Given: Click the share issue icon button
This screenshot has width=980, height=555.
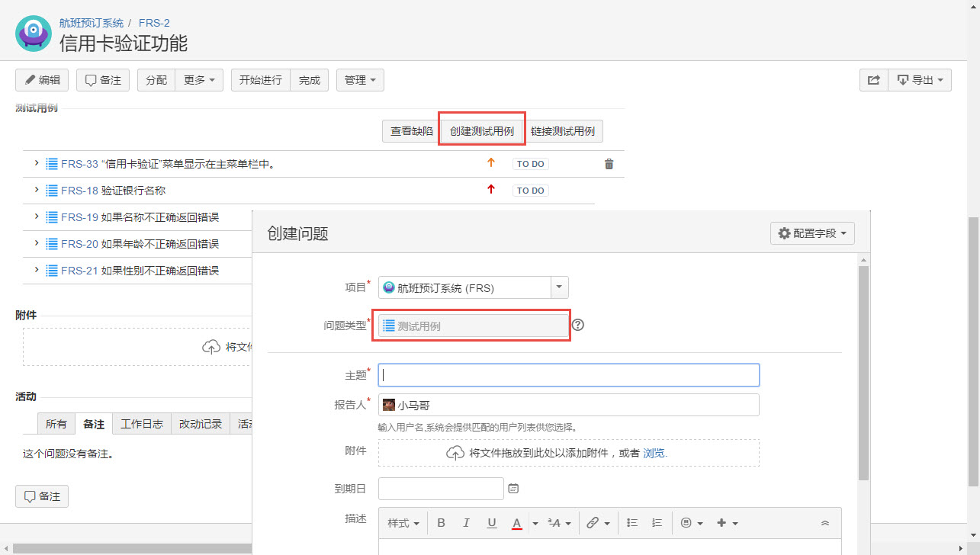Looking at the screenshot, I should 874,80.
